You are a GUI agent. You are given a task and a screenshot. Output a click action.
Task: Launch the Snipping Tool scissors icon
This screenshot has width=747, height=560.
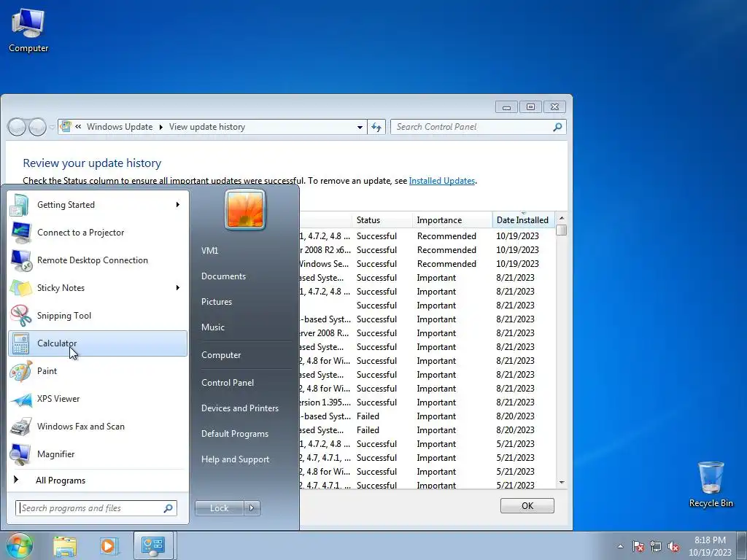(20, 315)
